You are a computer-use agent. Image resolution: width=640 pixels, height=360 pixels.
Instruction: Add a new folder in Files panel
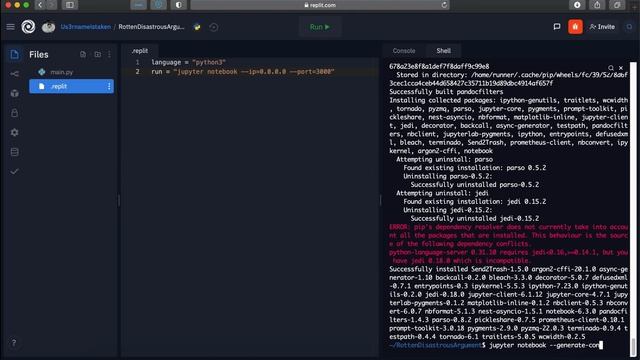(x=98, y=54)
